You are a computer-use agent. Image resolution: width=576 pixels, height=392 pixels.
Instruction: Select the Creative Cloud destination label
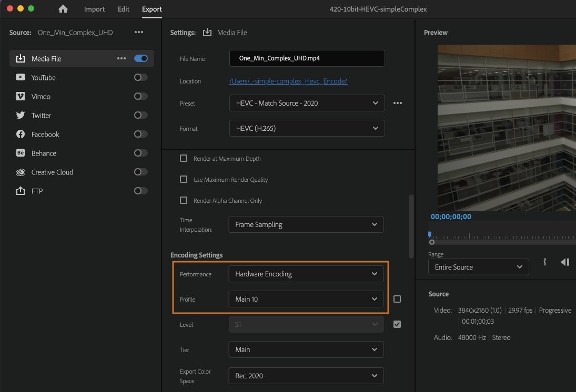pyautogui.click(x=52, y=172)
